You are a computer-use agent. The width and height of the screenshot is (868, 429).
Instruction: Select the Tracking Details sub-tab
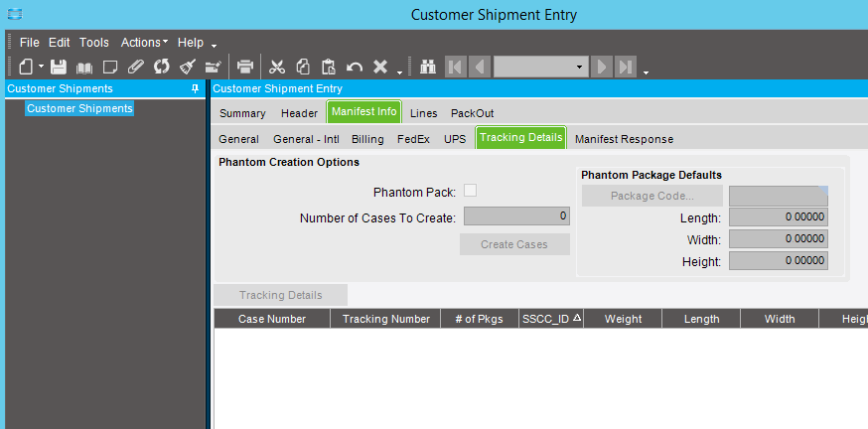pos(521,137)
